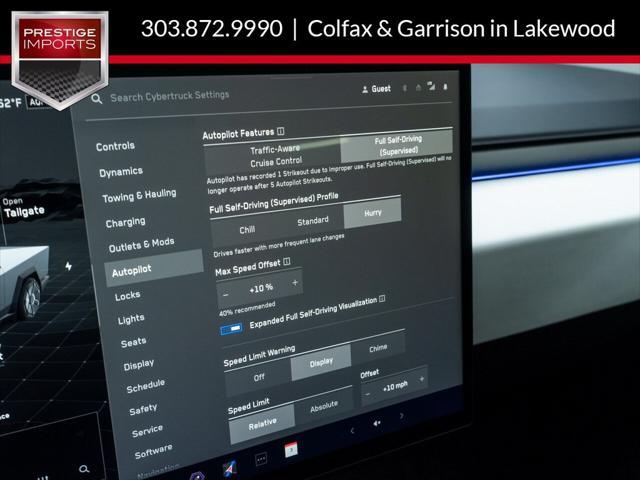
Task: Set Speed Limit Warning to Chime
Action: [378, 348]
